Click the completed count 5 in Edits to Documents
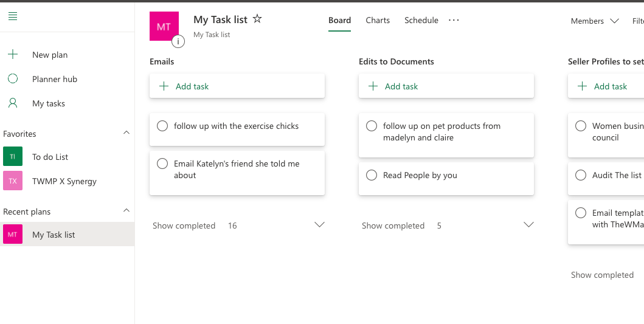Screen dimensions: 644x324 pyautogui.click(x=439, y=226)
